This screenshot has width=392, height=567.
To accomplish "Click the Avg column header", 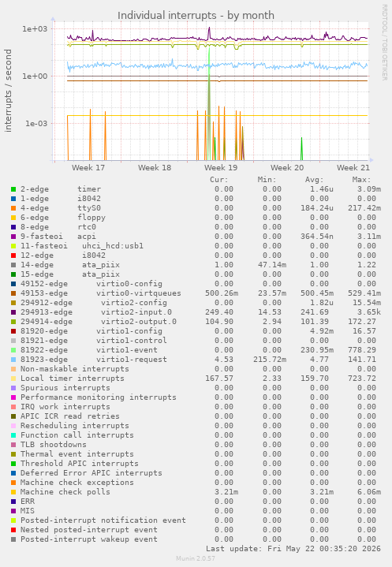I will [x=314, y=180].
